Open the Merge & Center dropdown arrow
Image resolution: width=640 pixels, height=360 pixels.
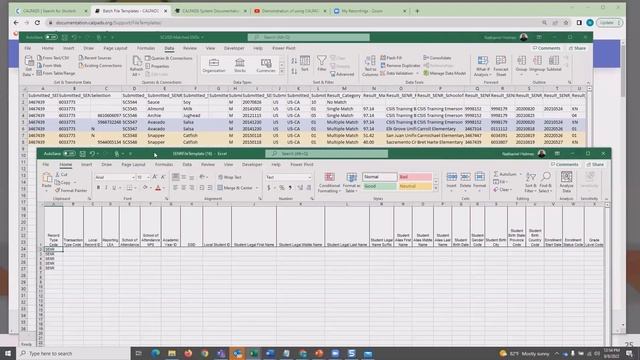click(257, 188)
